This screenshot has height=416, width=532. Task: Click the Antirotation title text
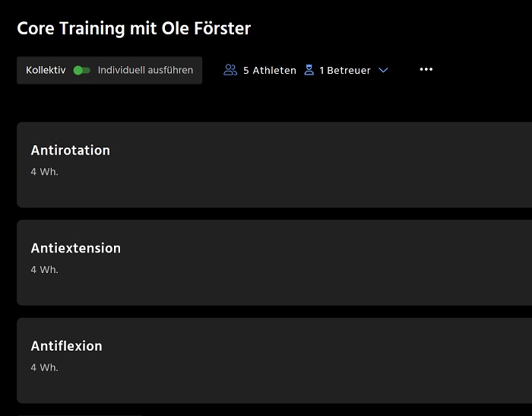tap(71, 151)
